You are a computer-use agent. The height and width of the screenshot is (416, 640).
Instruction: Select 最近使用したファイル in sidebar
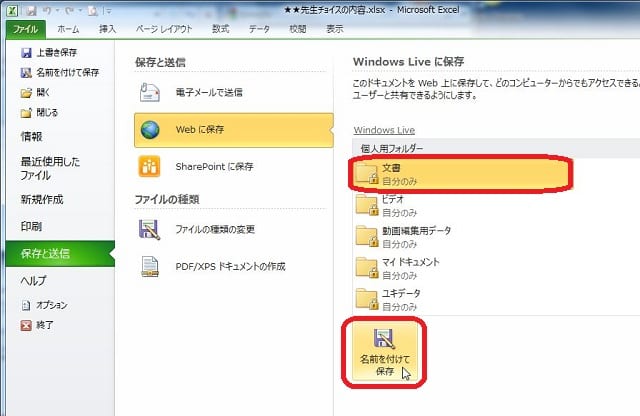pyautogui.click(x=51, y=168)
